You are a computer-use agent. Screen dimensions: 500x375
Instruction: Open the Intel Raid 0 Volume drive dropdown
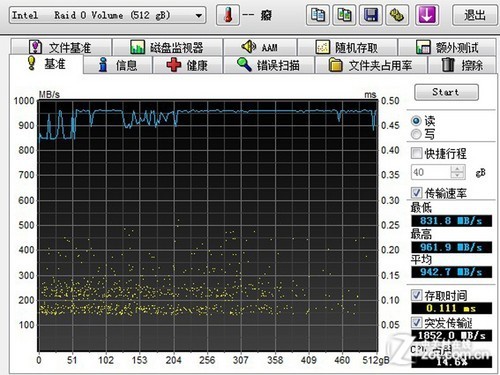(107, 15)
